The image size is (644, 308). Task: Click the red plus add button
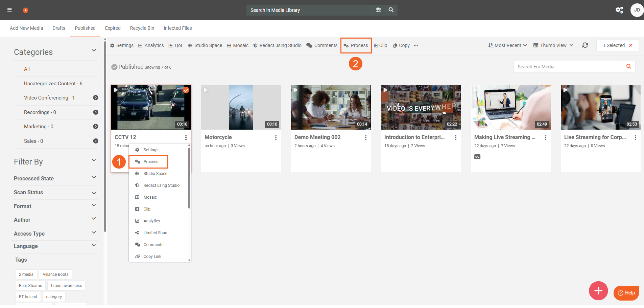[598, 290]
